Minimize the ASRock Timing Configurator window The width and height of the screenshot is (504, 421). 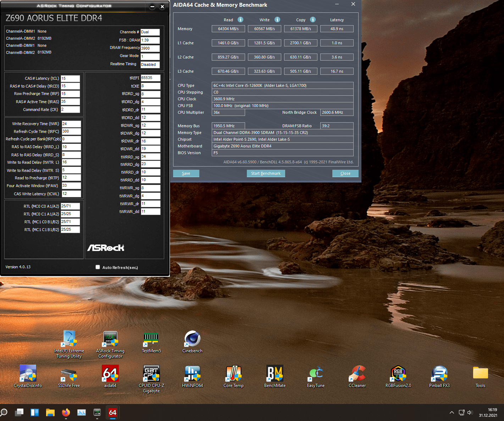[152, 6]
